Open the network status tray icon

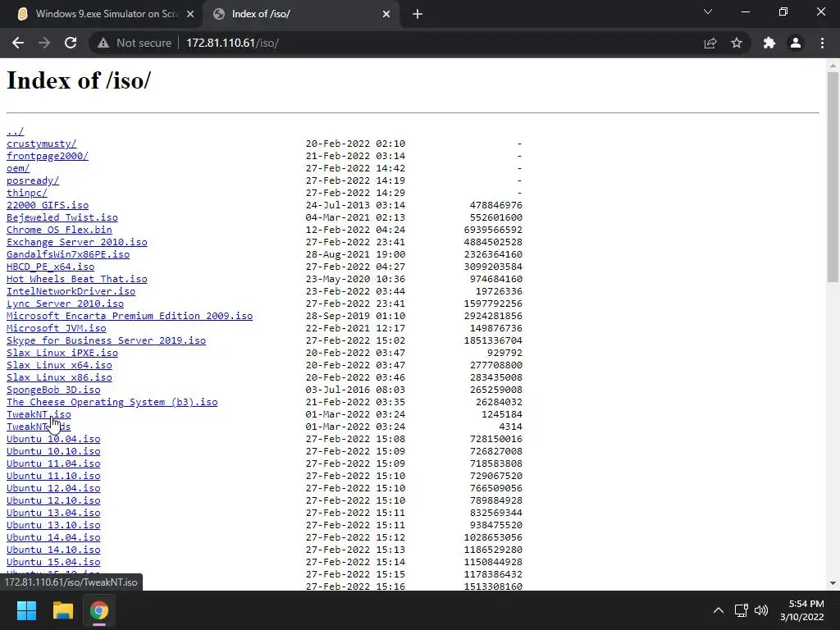tap(742, 610)
